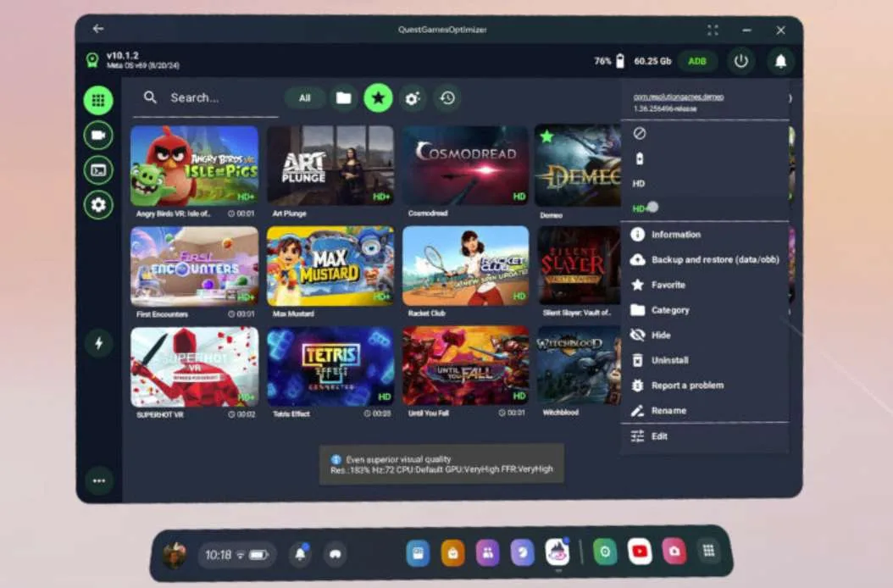Open the settings gear in sidebar
Screen dimensions: 893x588
[98, 205]
